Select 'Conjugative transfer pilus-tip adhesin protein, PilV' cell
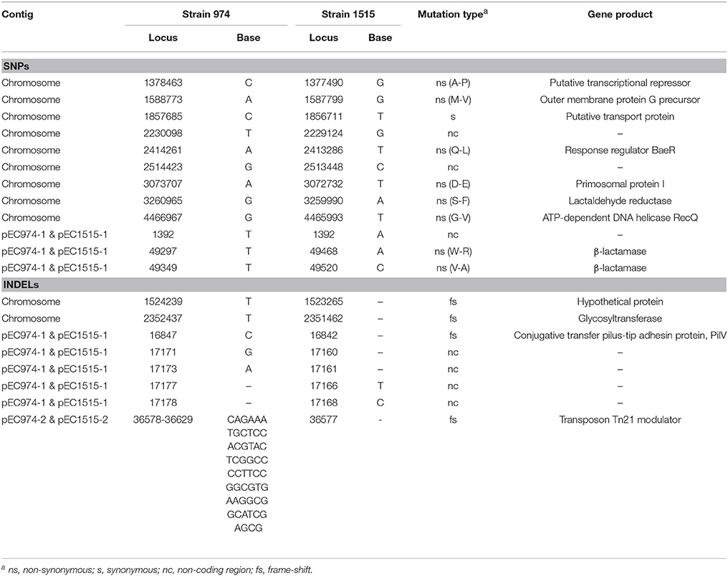This screenshot has width=728, height=576. [620, 335]
